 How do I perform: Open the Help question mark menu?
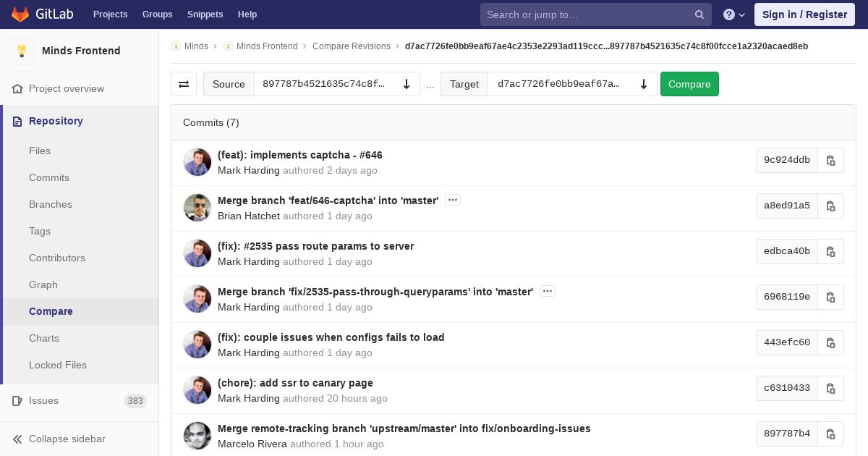pos(733,14)
